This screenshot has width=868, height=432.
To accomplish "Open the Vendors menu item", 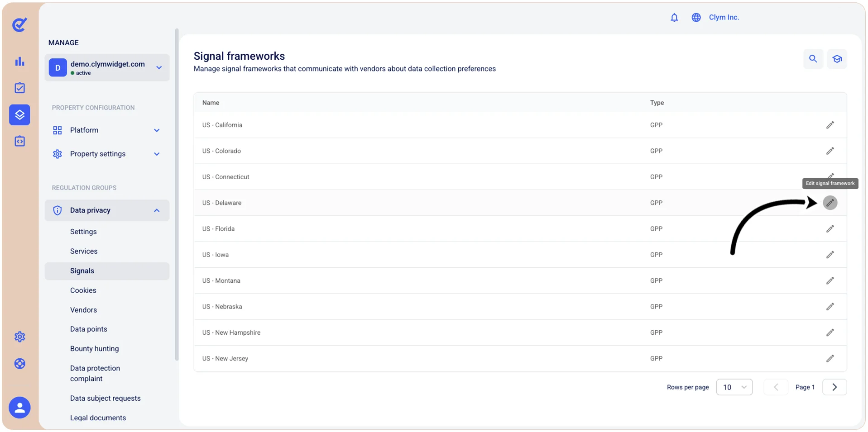I will tap(83, 310).
